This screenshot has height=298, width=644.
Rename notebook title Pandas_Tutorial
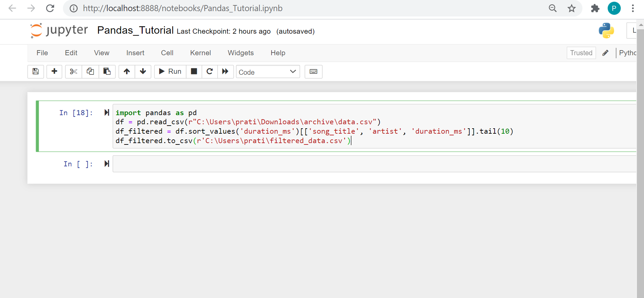click(135, 30)
